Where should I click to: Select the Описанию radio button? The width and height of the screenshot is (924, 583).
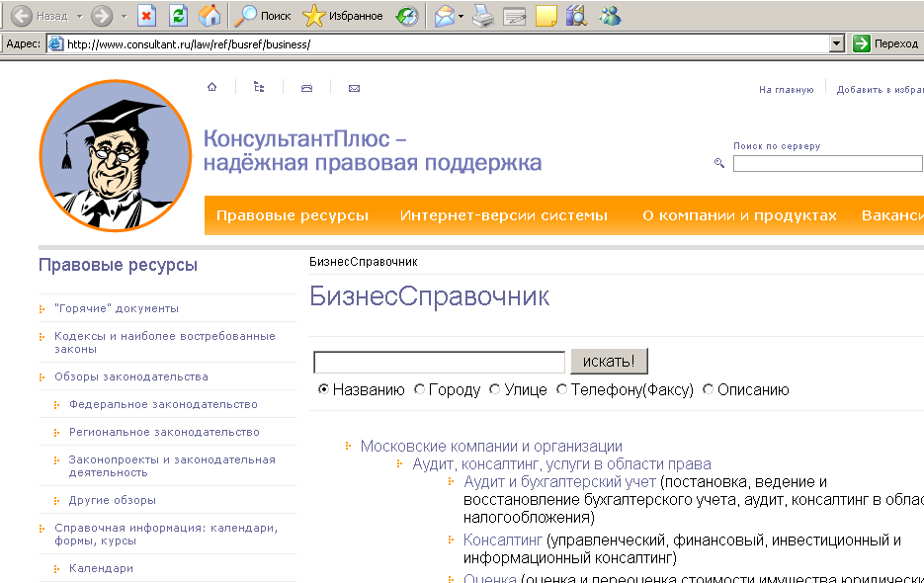tap(709, 389)
